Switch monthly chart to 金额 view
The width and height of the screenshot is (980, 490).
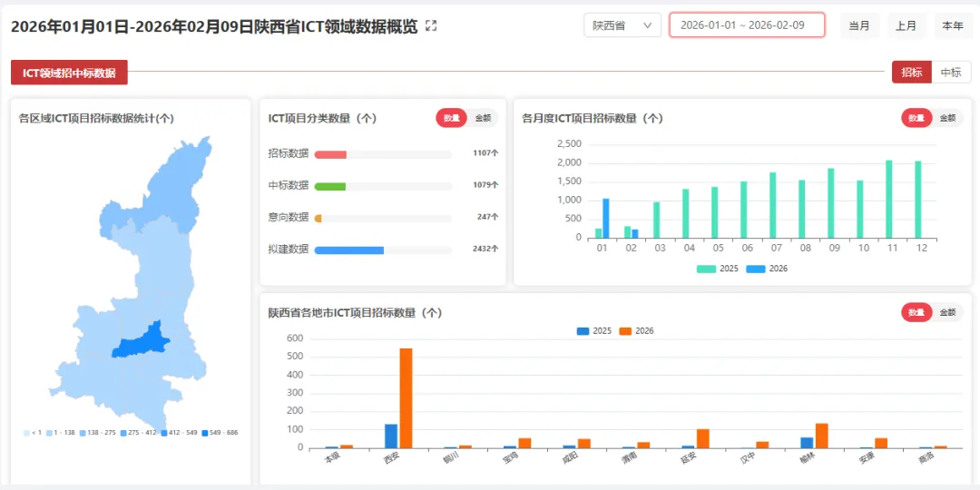(x=947, y=117)
